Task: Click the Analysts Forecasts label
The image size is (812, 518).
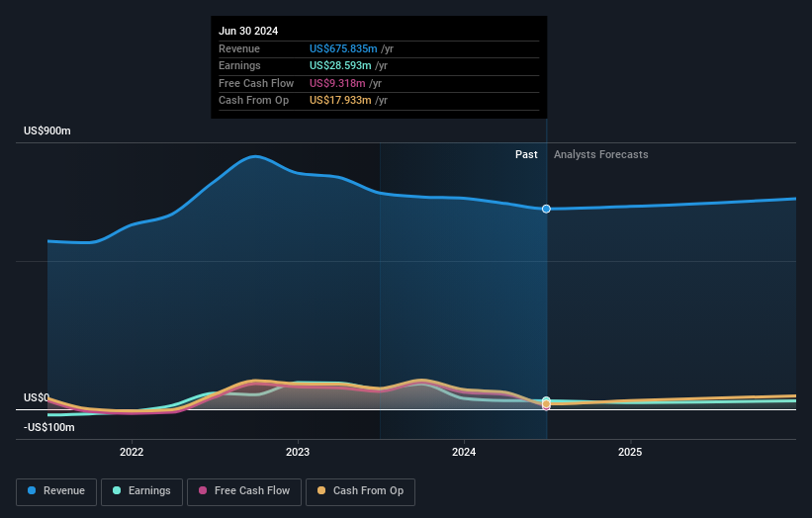Action: pyautogui.click(x=600, y=154)
